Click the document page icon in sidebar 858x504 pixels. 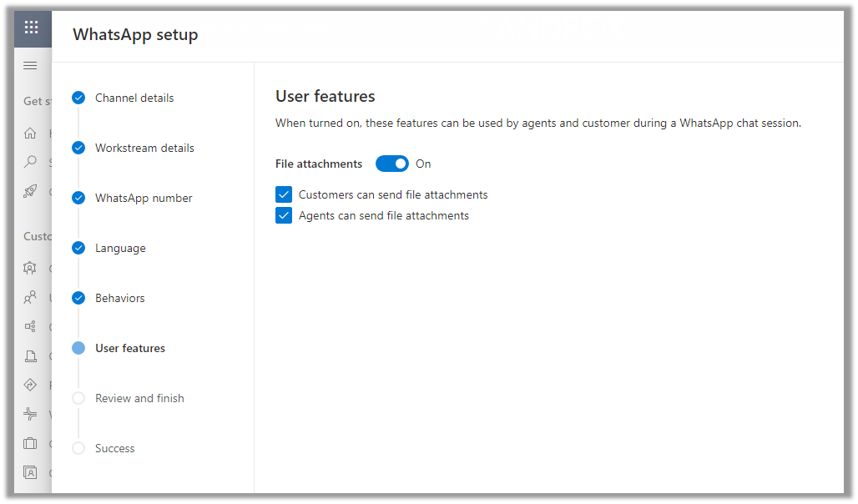tap(30, 356)
